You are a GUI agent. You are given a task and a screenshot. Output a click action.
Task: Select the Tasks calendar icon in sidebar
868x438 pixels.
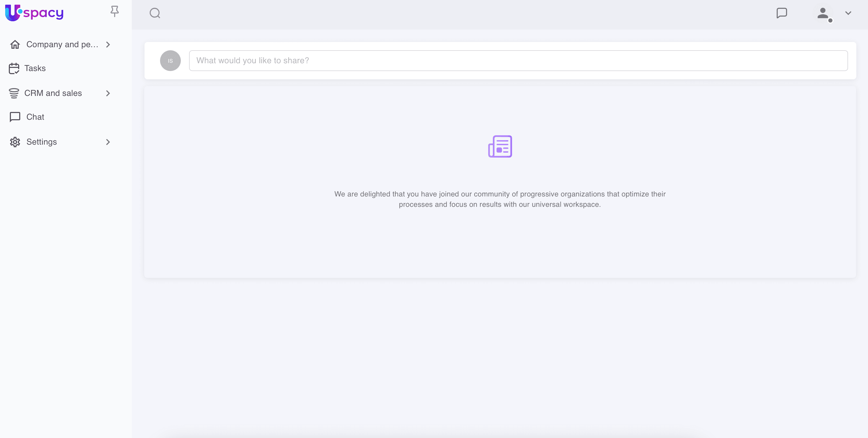15,68
